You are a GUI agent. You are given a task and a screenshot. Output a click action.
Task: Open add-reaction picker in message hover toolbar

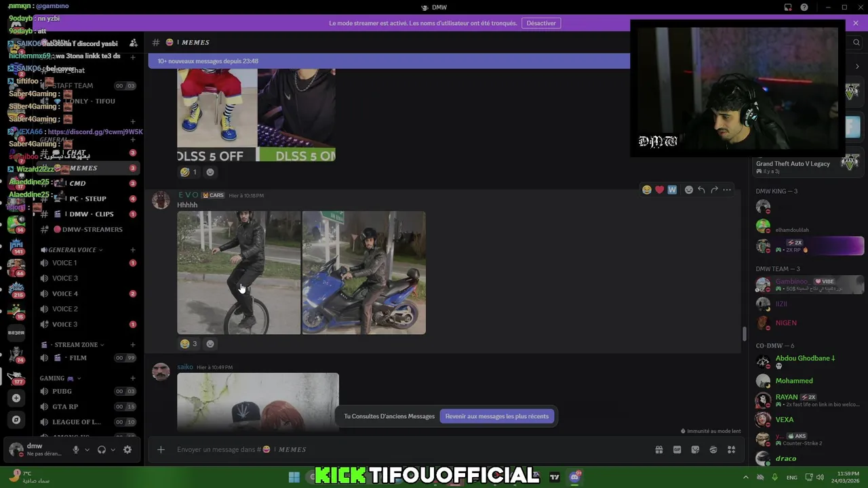point(689,190)
